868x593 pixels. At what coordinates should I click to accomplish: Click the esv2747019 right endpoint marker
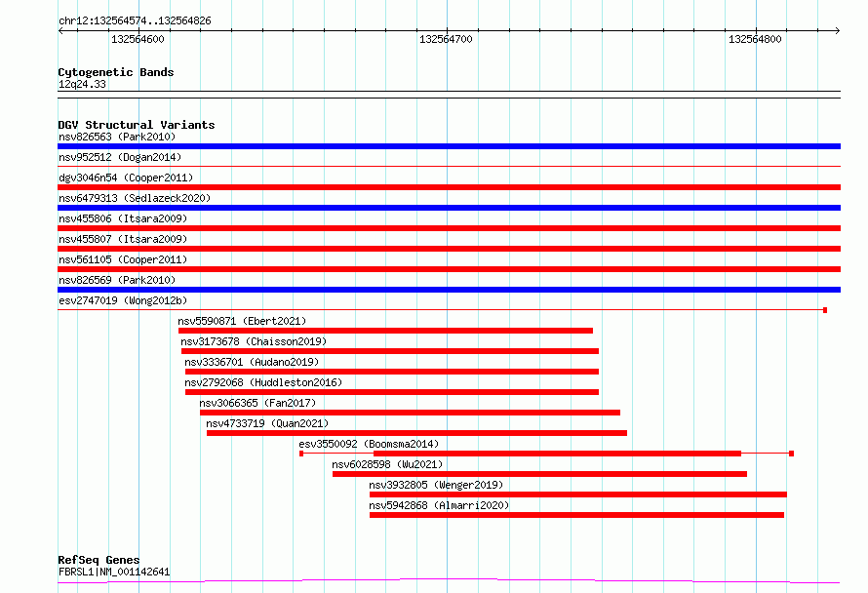825,310
